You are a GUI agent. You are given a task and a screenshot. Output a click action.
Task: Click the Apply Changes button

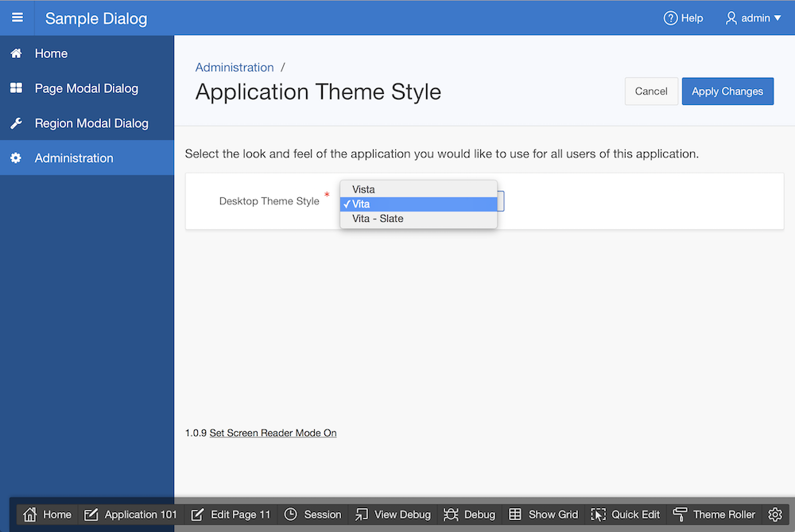pyautogui.click(x=727, y=91)
